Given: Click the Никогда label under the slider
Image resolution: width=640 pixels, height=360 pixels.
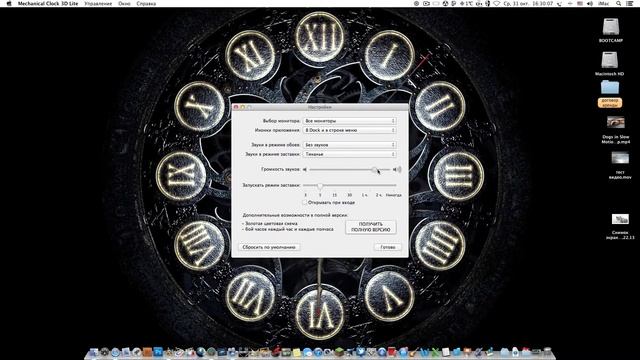Looking at the screenshot, I should [x=393, y=195].
